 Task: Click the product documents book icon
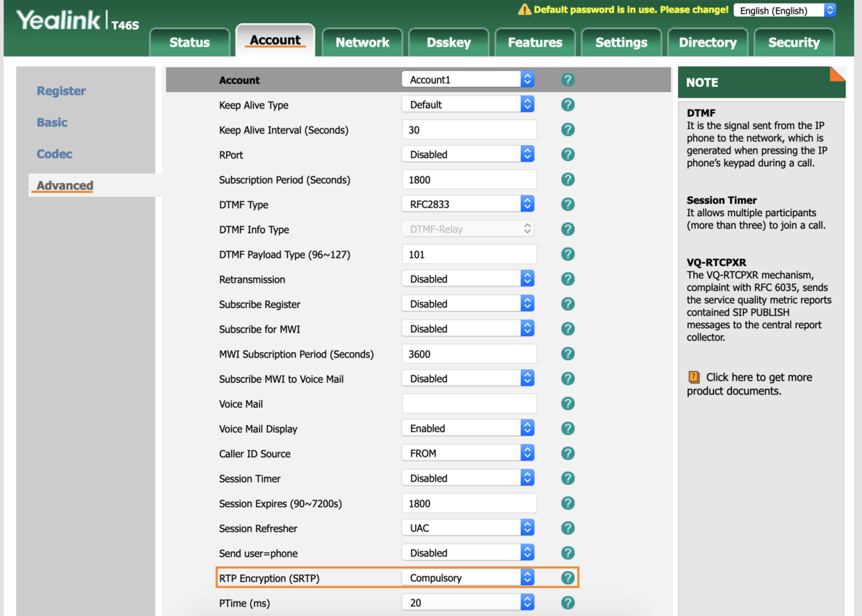(694, 377)
